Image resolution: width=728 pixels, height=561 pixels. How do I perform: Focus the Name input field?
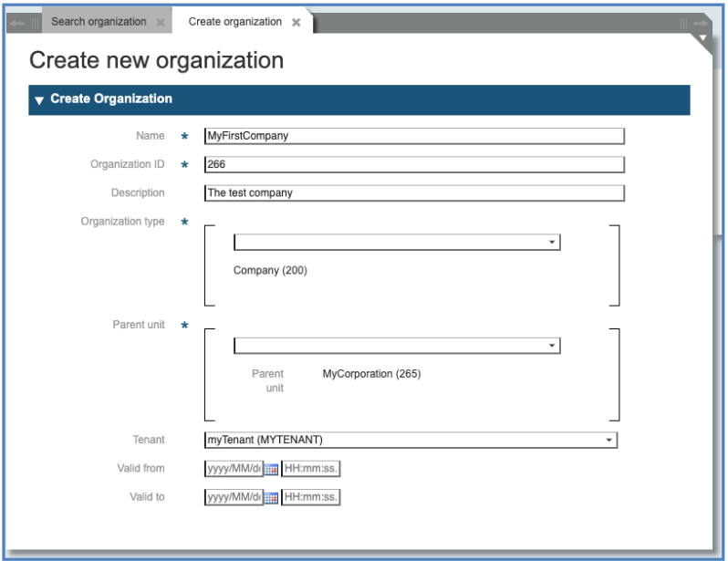pos(414,136)
